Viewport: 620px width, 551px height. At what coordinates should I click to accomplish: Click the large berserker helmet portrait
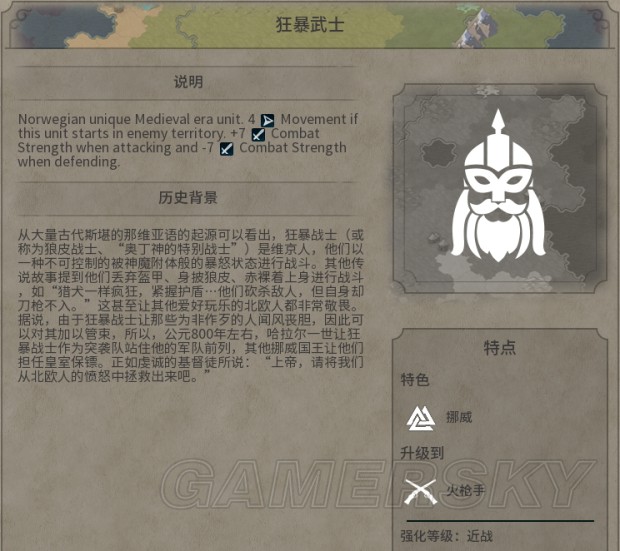click(498, 186)
